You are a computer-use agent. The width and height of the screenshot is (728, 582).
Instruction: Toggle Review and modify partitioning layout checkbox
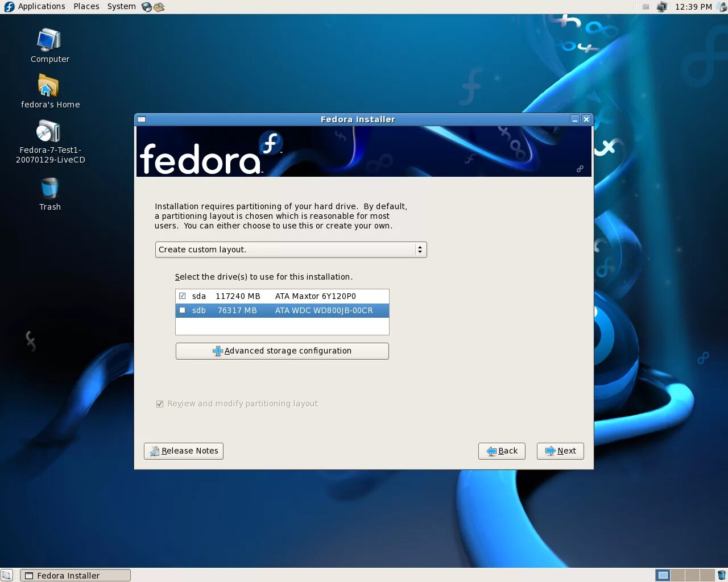click(x=160, y=404)
